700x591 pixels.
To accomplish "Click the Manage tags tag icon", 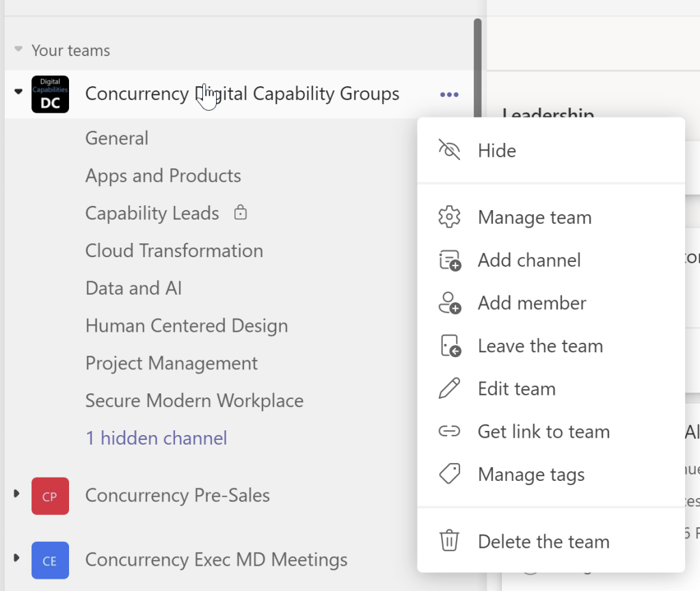I will tap(449, 474).
